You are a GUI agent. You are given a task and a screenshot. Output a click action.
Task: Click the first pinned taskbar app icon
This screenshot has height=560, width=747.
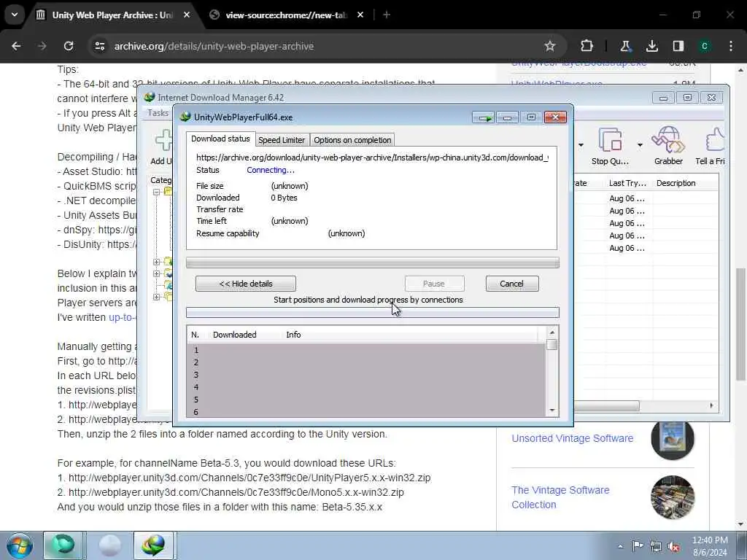click(63, 545)
